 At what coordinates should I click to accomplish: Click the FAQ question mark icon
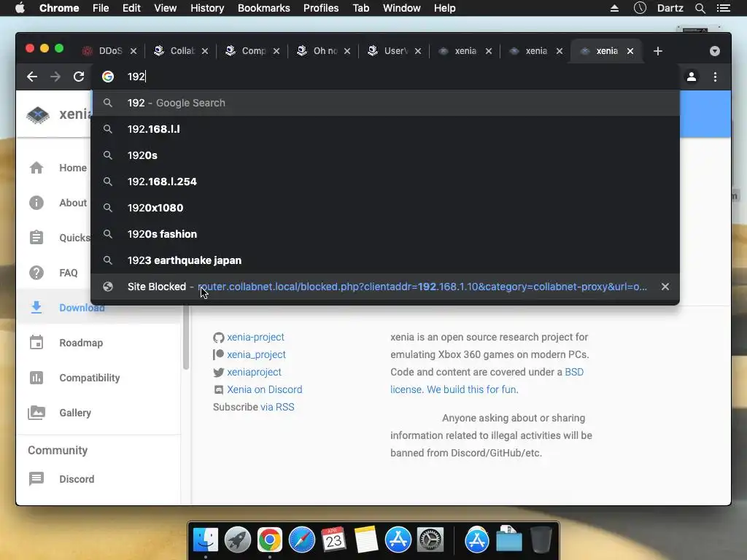point(36,273)
